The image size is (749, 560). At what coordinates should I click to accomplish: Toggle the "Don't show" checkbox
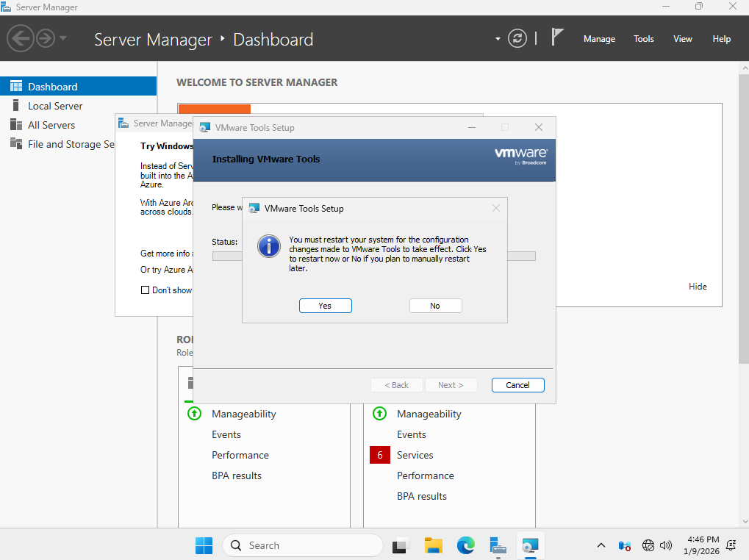145,290
